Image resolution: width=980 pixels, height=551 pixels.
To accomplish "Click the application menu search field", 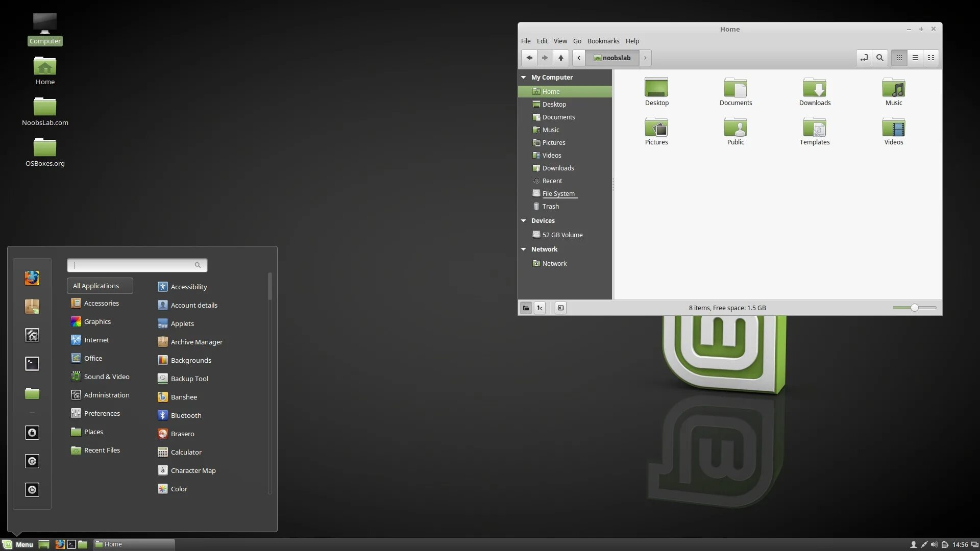I will point(133,265).
